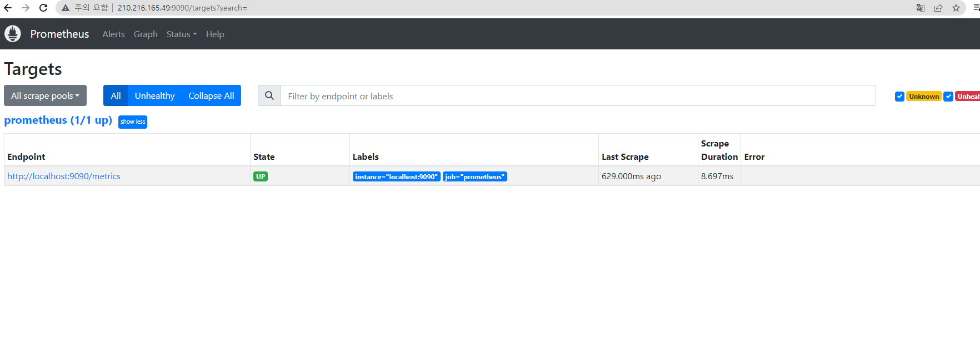
Task: Click the State column header
Action: [x=264, y=156]
